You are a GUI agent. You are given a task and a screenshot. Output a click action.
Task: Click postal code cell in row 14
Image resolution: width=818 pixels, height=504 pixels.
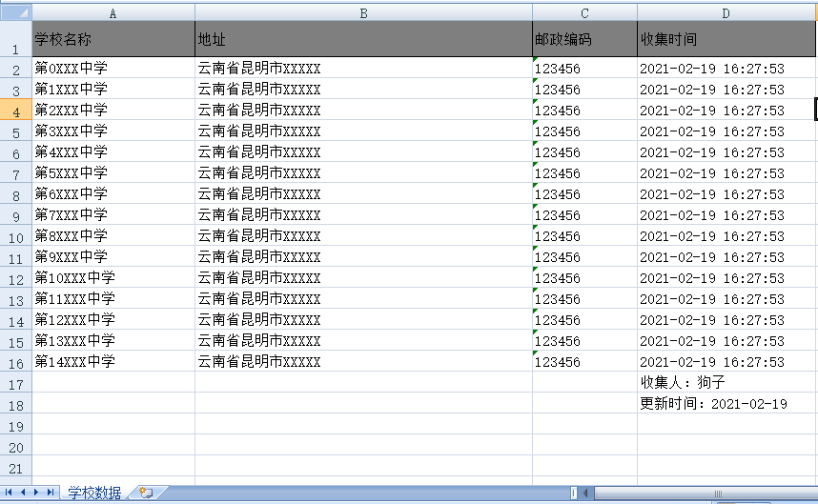[584, 319]
